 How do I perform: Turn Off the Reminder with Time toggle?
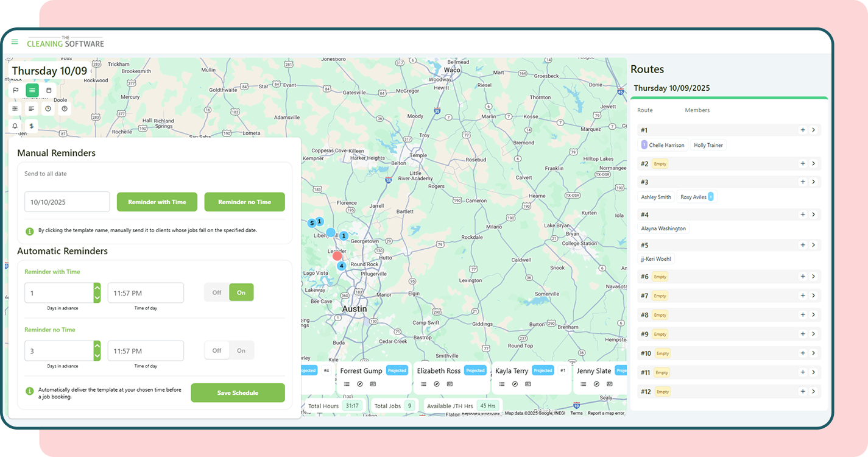click(x=217, y=292)
